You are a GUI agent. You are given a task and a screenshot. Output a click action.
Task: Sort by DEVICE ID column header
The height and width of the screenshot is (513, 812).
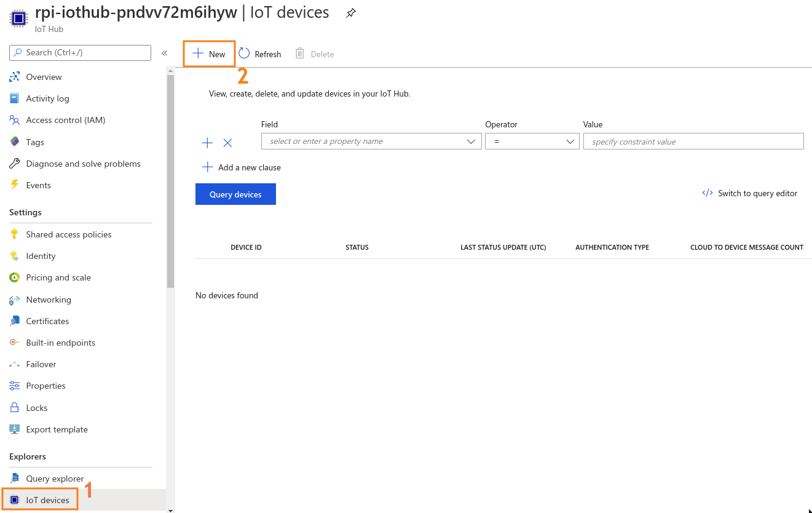coord(246,247)
